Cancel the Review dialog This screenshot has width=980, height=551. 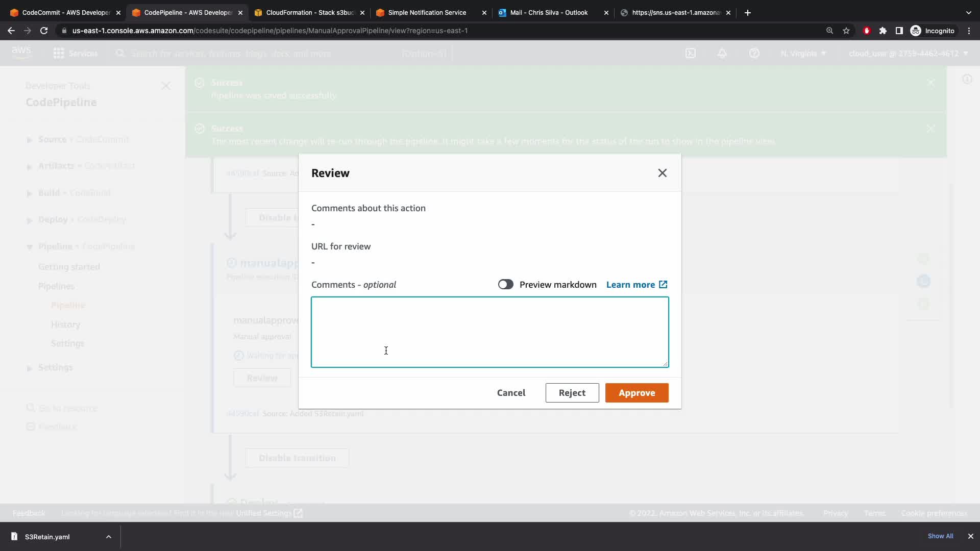pos(511,393)
